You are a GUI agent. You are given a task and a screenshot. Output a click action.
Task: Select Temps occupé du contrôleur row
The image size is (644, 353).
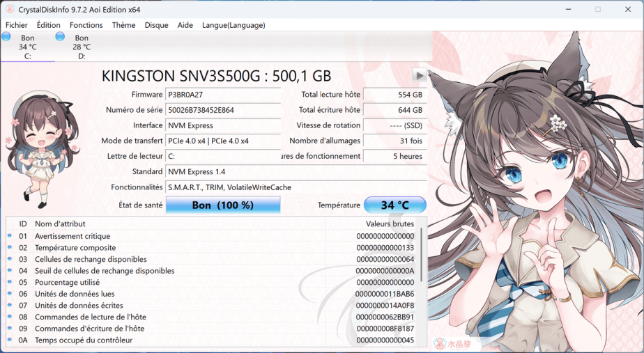[212, 340]
